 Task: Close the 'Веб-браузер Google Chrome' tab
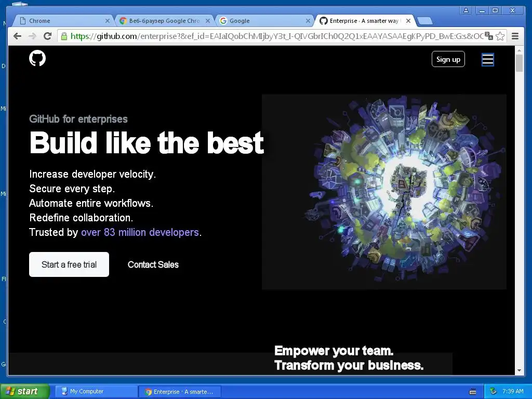point(208,21)
